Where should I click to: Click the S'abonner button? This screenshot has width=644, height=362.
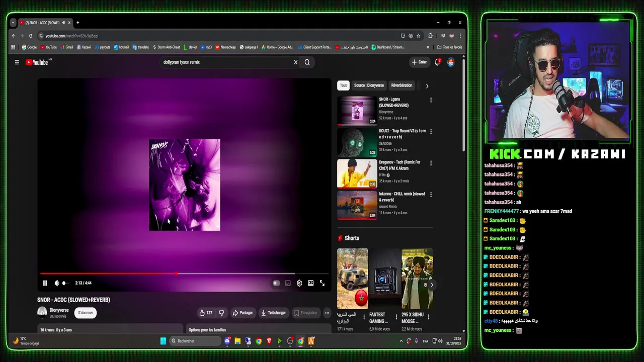tap(86, 313)
